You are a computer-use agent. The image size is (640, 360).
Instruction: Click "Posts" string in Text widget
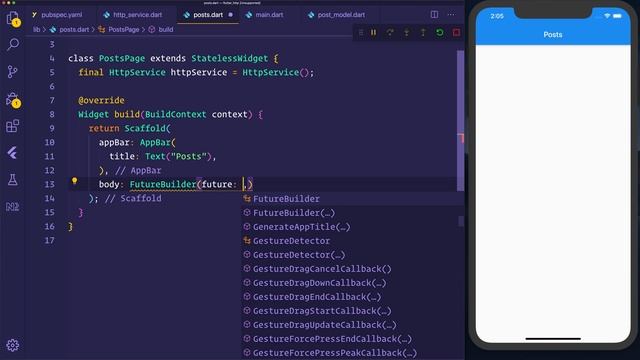click(189, 156)
